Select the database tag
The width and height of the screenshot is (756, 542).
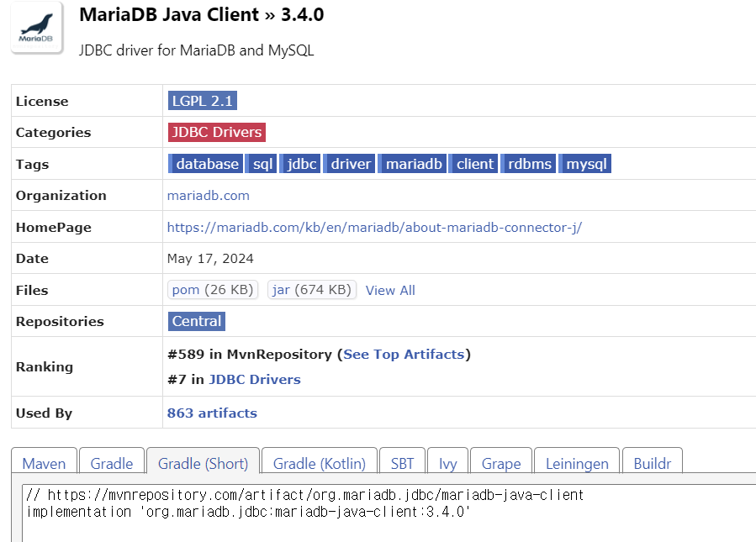(x=206, y=164)
